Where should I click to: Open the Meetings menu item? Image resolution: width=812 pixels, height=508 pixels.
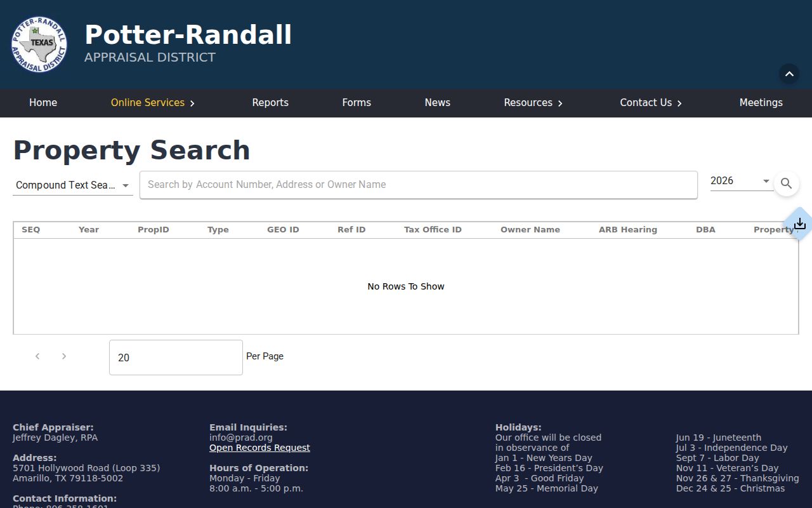(x=761, y=103)
